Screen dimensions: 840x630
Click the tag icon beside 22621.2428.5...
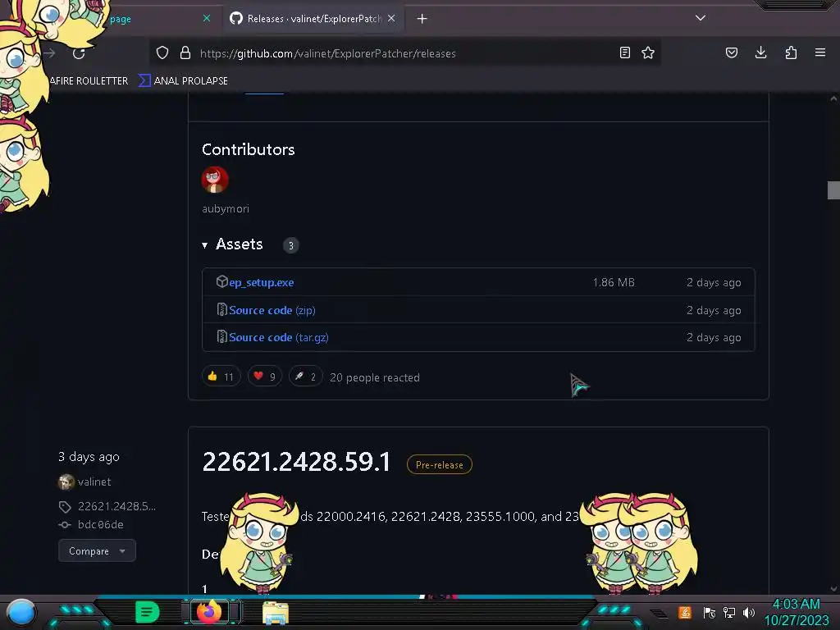65,507
